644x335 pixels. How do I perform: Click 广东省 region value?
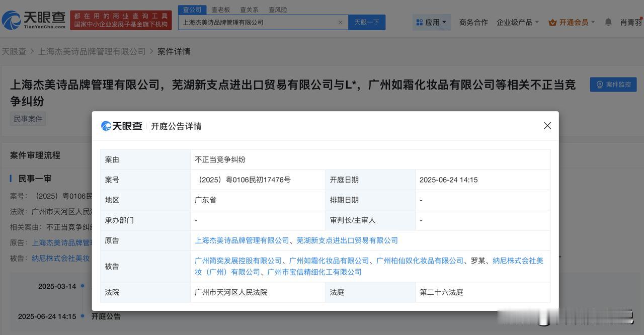[205, 200]
